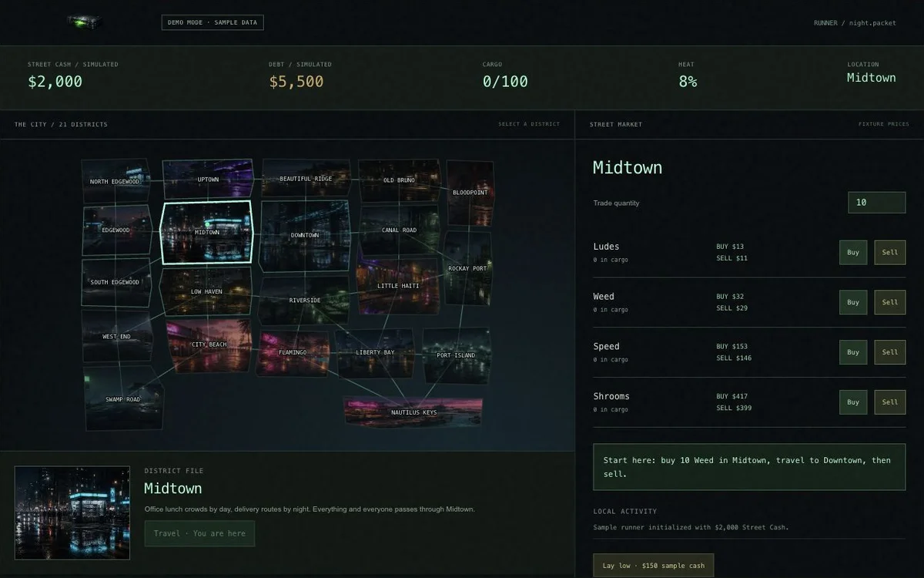Select the Rockay Port district tile

[x=467, y=268]
